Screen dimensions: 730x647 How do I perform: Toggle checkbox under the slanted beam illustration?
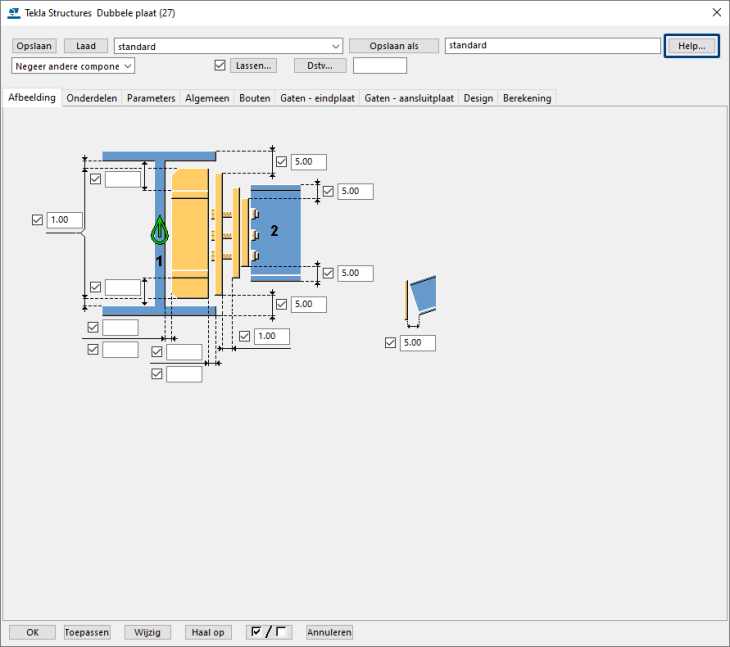tap(391, 343)
